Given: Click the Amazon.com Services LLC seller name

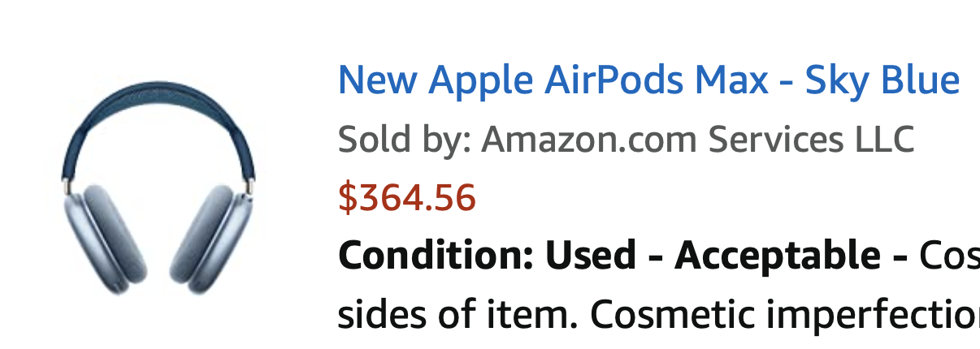Looking at the screenshot, I should (697, 140).
